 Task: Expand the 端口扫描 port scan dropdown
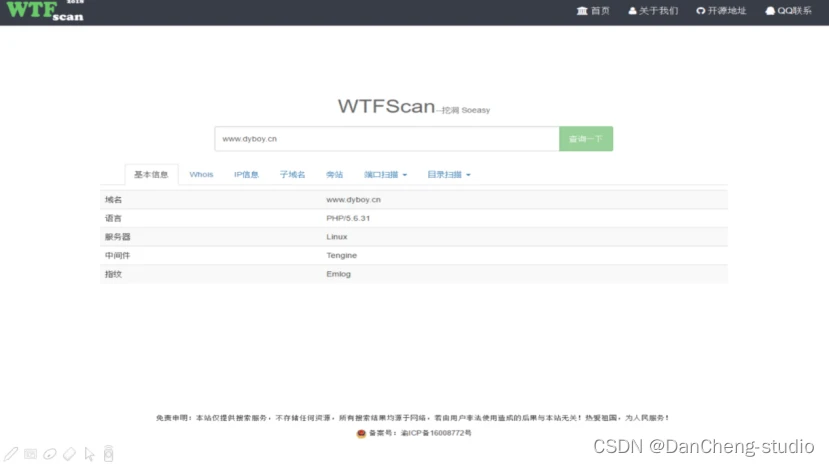click(386, 175)
